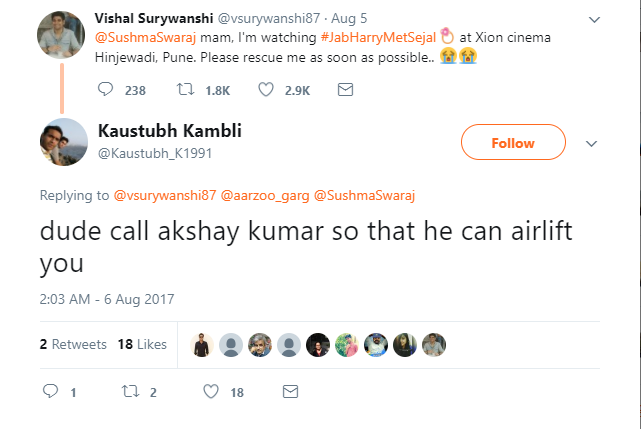This screenshot has height=429, width=641.
Task: Like Vishal's tweet with 2.9K likes
Action: 266,90
